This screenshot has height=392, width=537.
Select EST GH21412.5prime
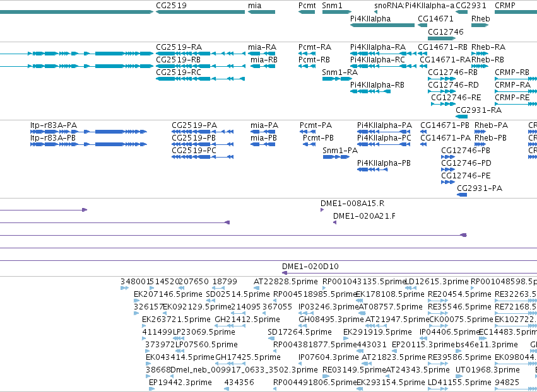[x=230, y=326]
